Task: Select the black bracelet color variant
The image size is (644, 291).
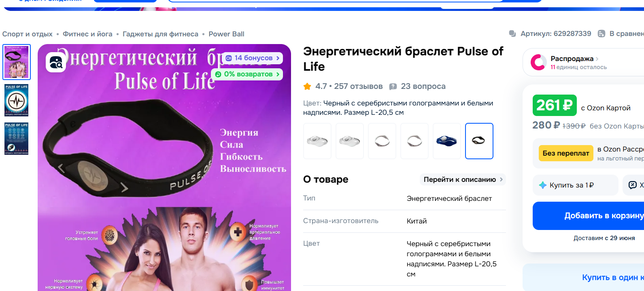Action: pos(479,141)
